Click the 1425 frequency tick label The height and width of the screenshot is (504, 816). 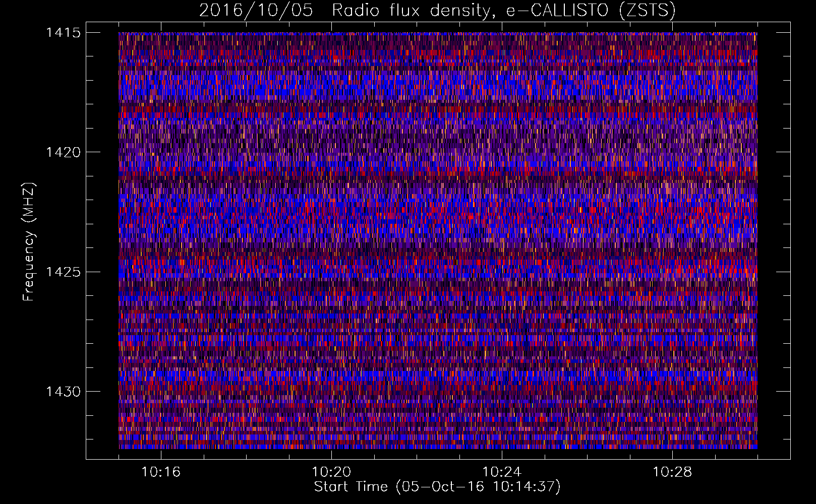point(63,272)
